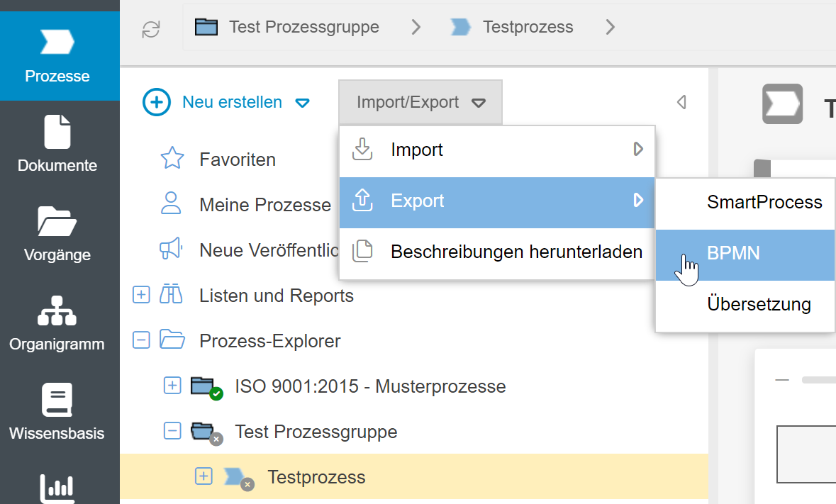Expand the Listen und Reports node

point(142,295)
